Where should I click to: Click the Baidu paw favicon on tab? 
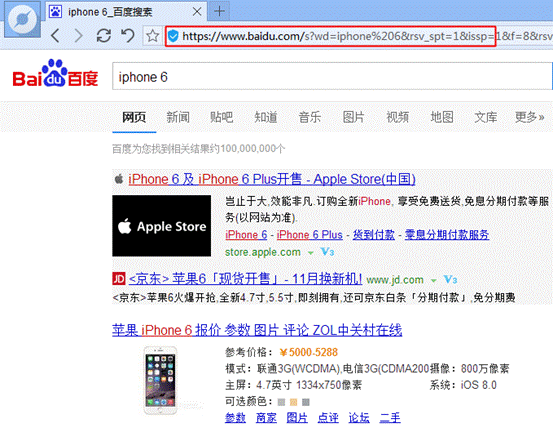pyautogui.click(x=55, y=12)
